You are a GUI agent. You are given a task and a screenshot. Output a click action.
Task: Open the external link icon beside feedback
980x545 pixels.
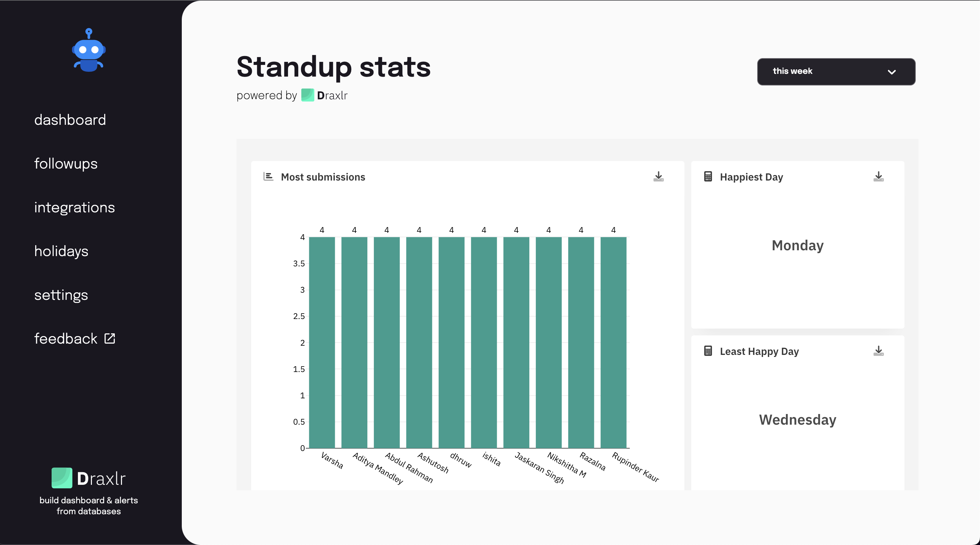(x=109, y=338)
